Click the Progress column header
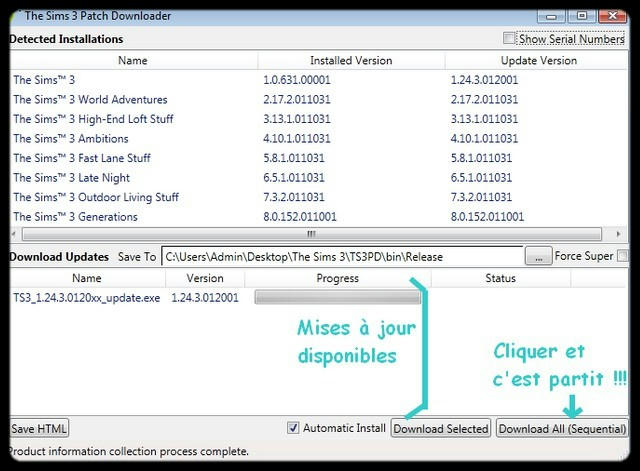This screenshot has width=640, height=471. 338,278
